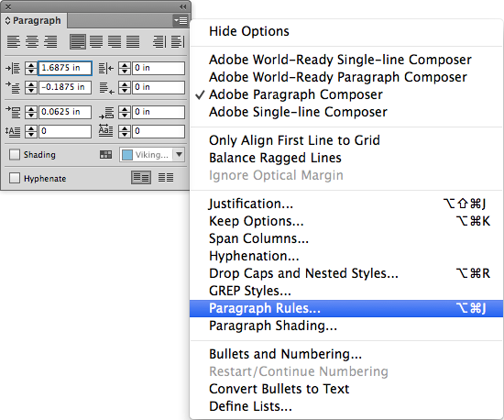Open Viking shading color dropdown arrow
Screen dimensions: 504x420
179,155
